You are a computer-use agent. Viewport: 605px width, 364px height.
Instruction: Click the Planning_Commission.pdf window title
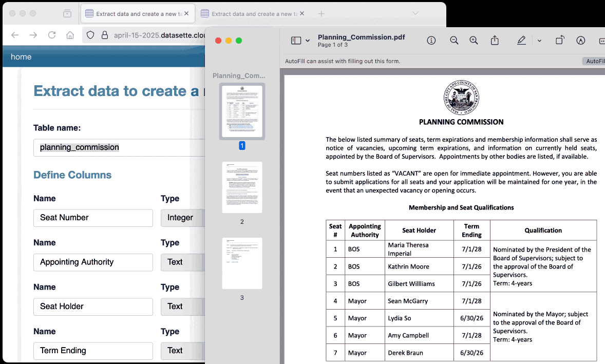361,37
